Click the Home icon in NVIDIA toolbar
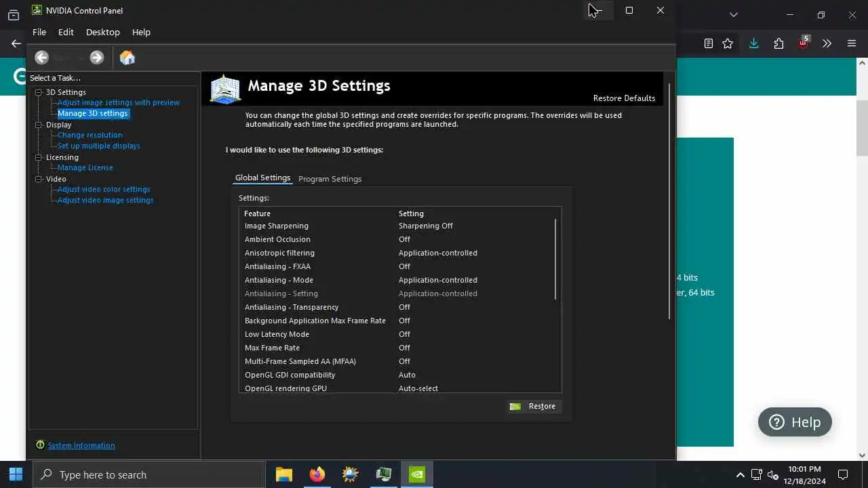Image resolution: width=868 pixels, height=488 pixels. (x=127, y=58)
